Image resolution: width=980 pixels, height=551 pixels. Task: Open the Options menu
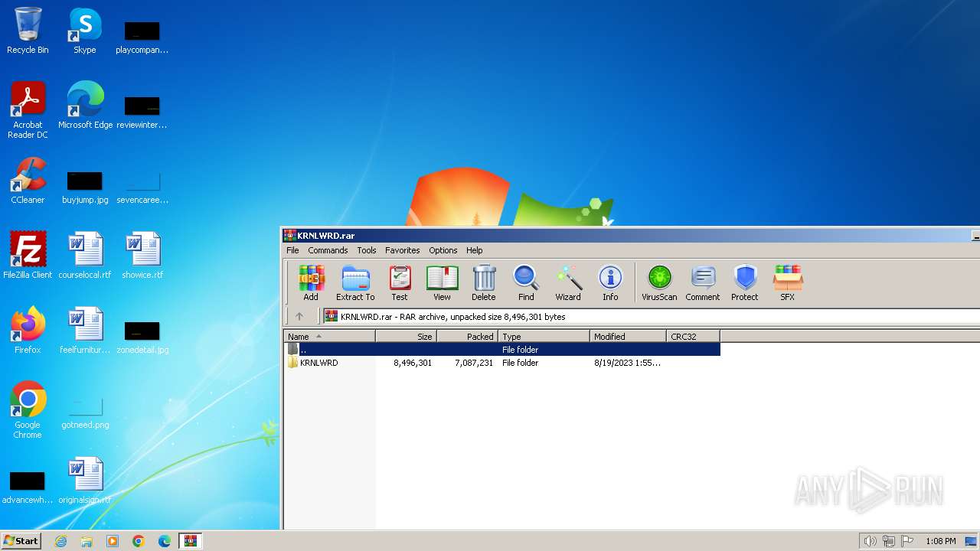(443, 250)
